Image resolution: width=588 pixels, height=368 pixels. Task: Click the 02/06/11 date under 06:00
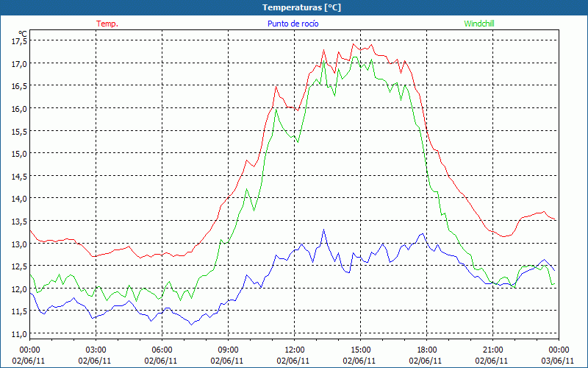[161, 361]
